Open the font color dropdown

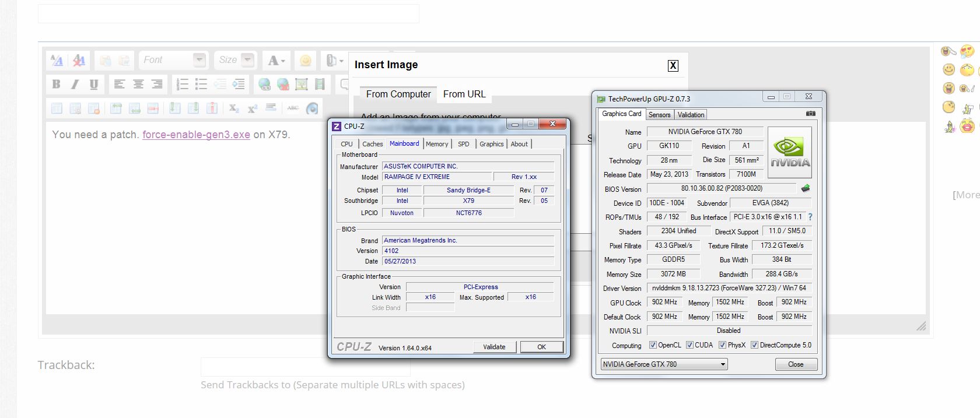tap(276, 60)
